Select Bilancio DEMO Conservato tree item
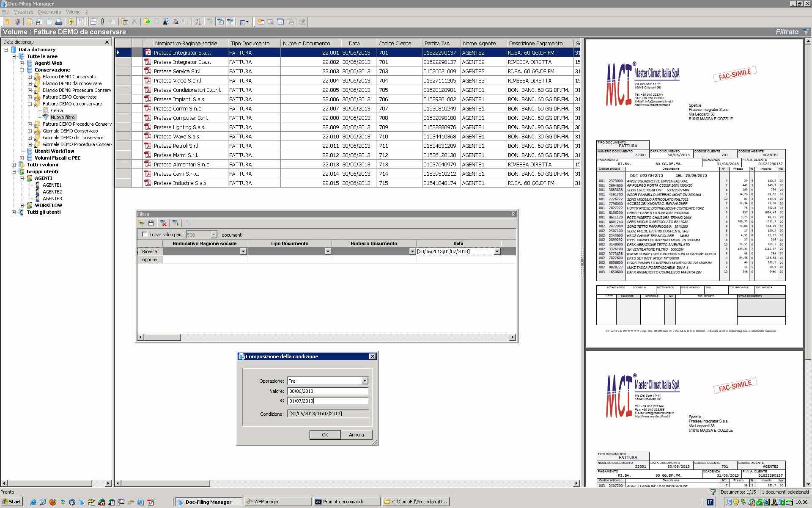This screenshot has width=812, height=508. (69, 77)
